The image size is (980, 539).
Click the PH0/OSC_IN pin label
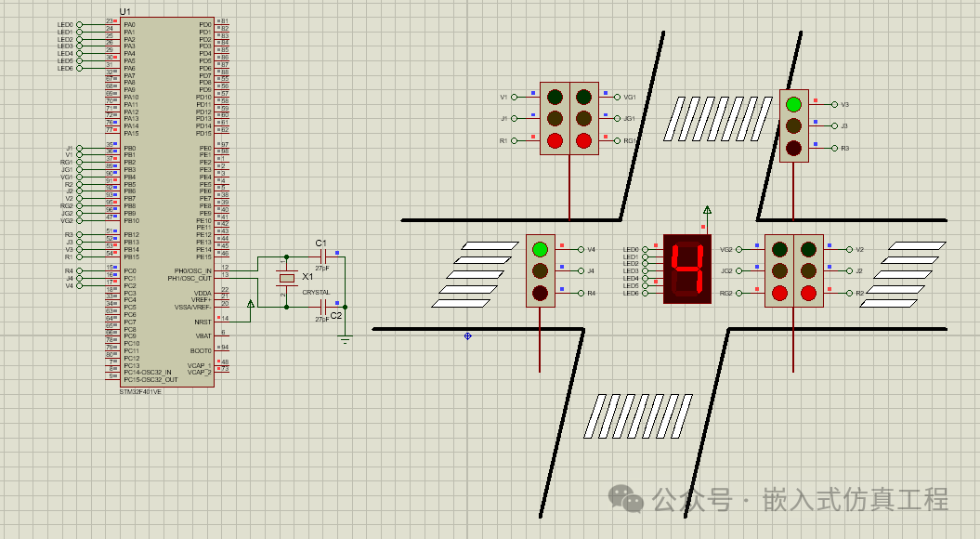193,270
